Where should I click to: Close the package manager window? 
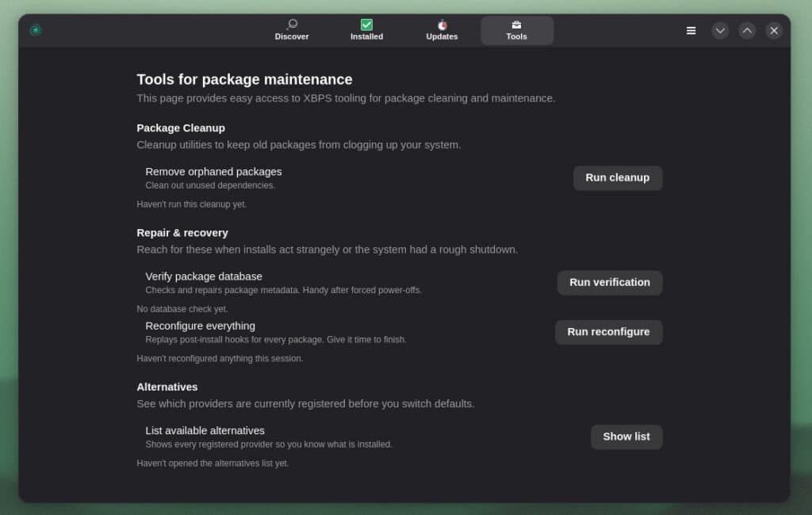[x=774, y=30]
